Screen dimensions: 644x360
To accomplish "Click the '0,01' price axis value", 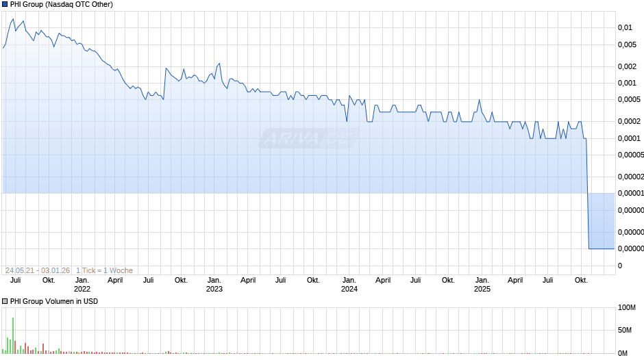I will coord(625,27).
